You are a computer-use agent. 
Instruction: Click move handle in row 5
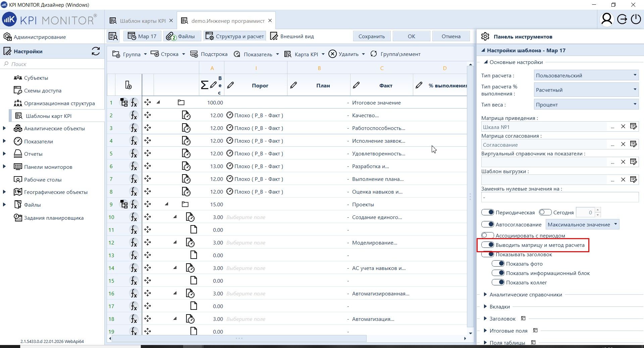148,153
